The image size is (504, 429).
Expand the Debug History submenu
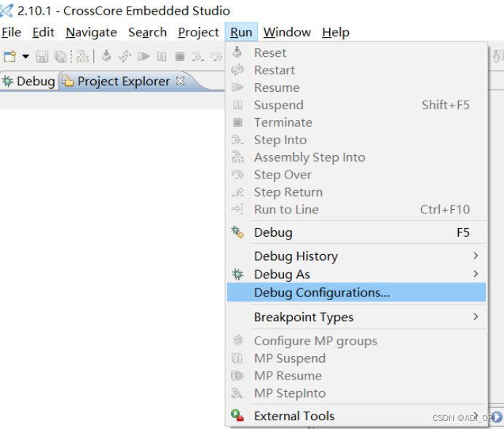(356, 256)
